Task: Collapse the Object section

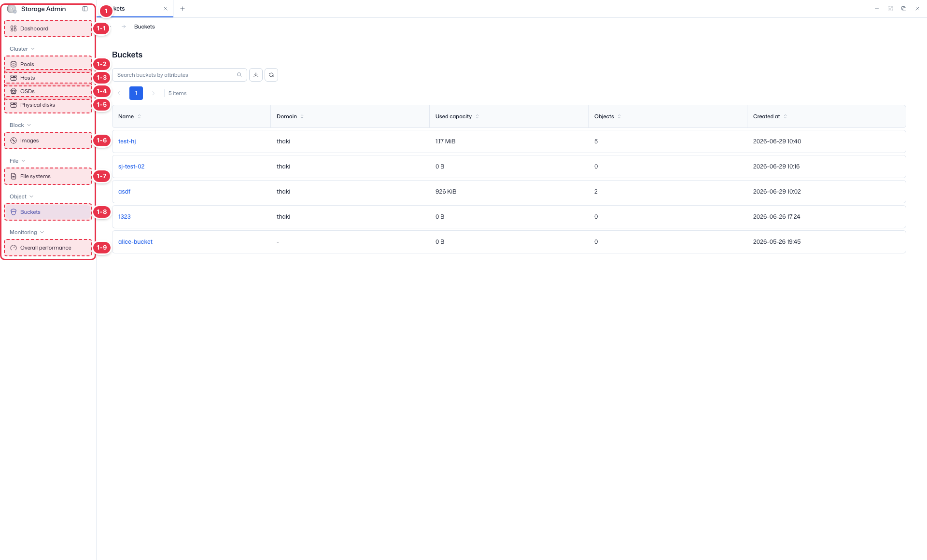Action: [22, 196]
